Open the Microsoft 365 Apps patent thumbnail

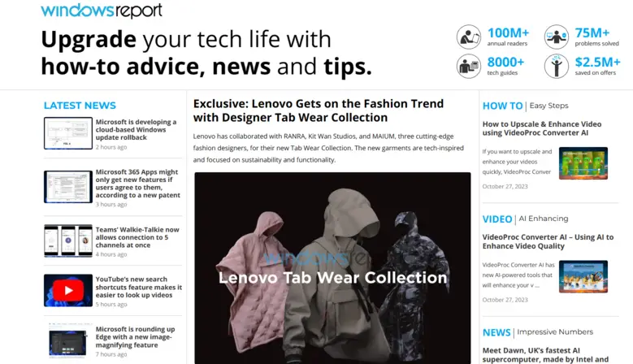(x=68, y=187)
